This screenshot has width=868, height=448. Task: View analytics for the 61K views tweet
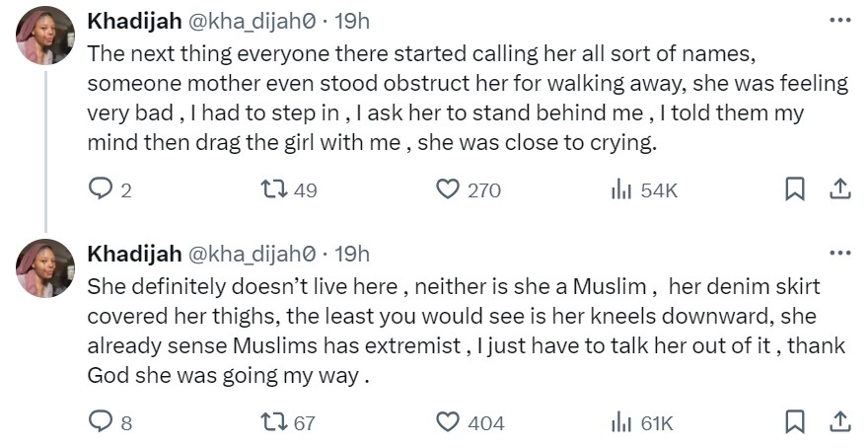(621, 423)
